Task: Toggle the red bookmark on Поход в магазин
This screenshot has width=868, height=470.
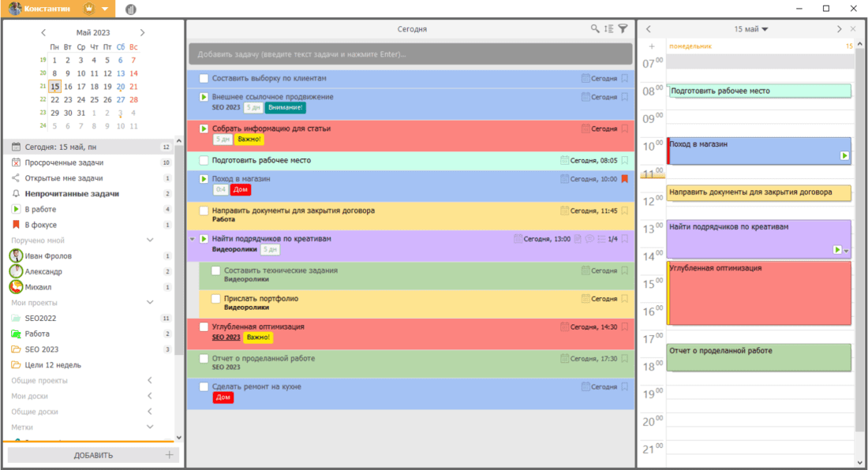Action: point(624,179)
